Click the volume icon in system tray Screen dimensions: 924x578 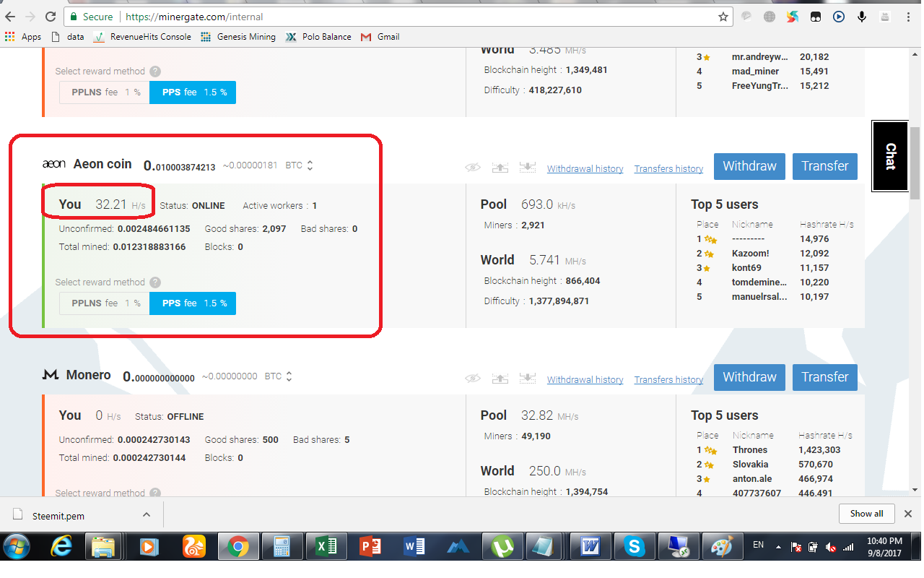coord(831,547)
